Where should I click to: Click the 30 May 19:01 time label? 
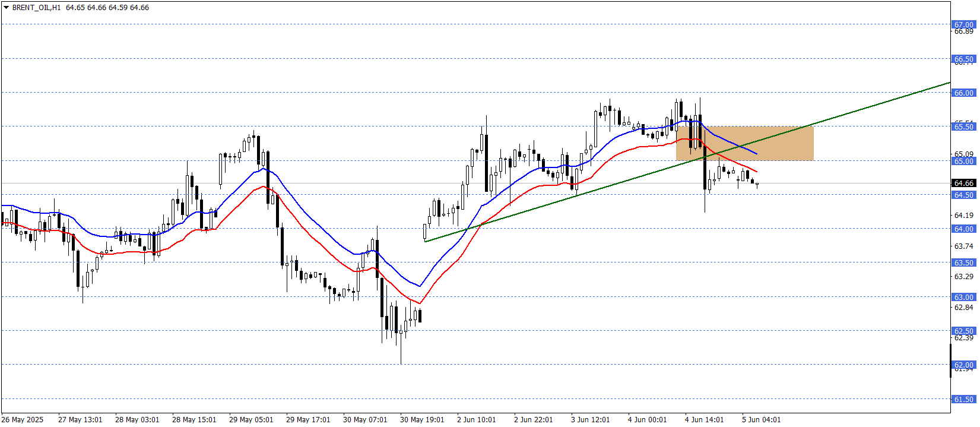[x=422, y=420]
